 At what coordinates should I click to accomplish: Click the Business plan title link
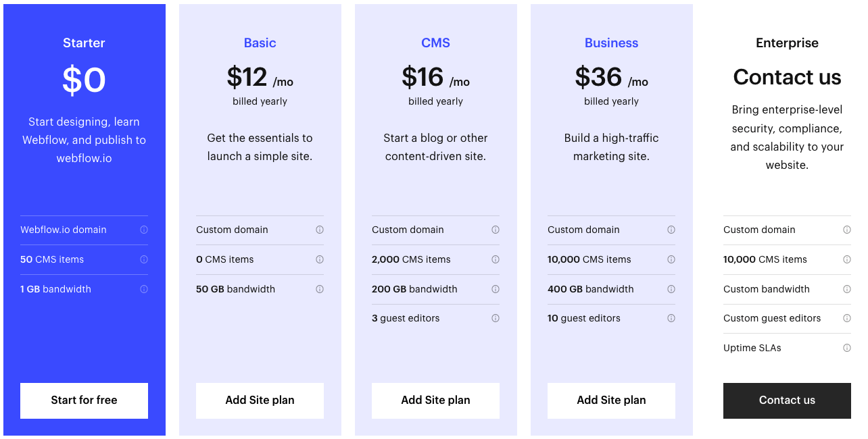coord(611,43)
